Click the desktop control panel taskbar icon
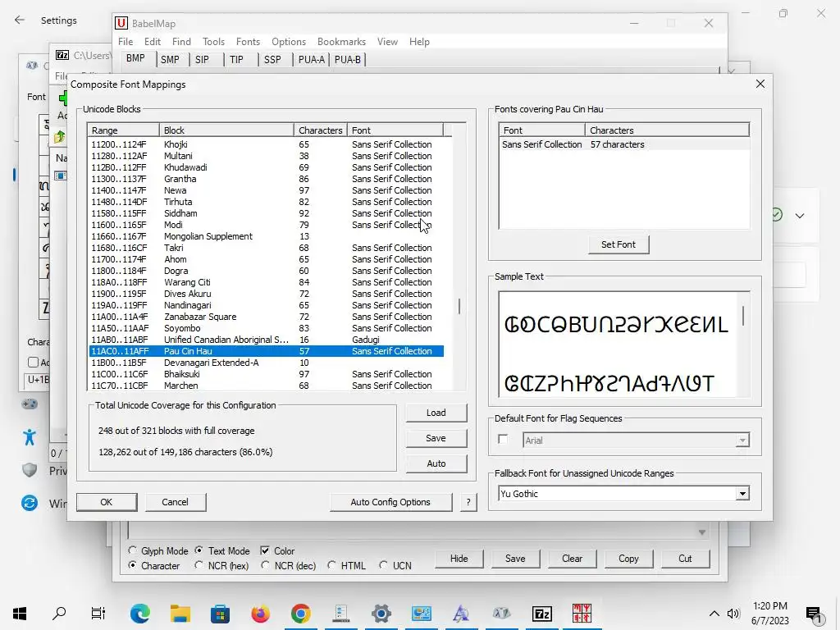This screenshot has width=840, height=630. tap(421, 614)
